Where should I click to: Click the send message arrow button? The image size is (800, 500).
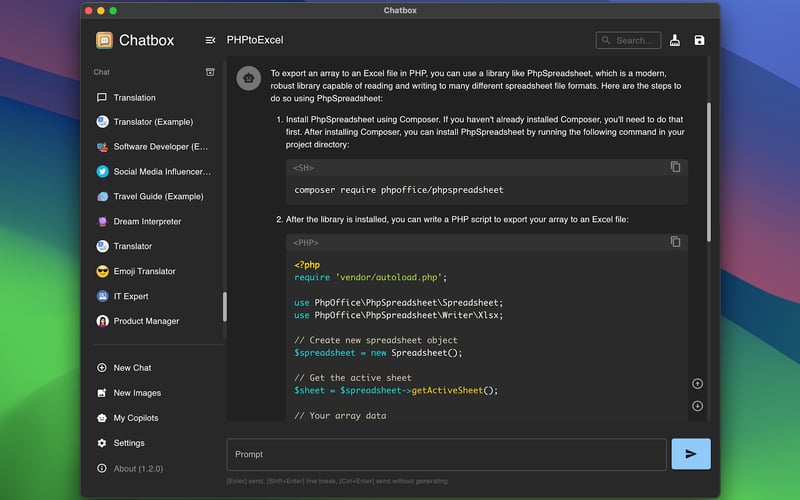[690, 454]
